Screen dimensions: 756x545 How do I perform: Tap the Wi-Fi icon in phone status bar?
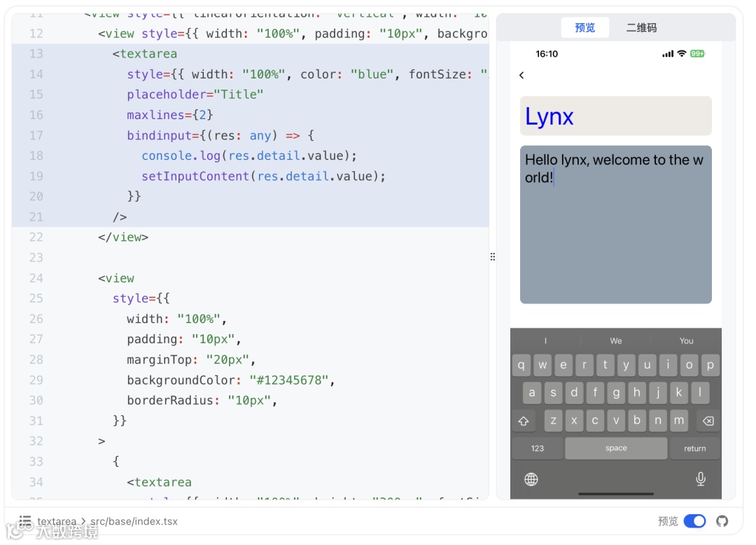tap(681, 53)
